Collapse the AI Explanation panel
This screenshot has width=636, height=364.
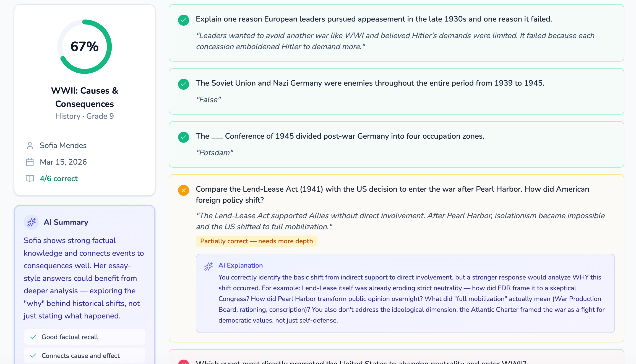241,265
